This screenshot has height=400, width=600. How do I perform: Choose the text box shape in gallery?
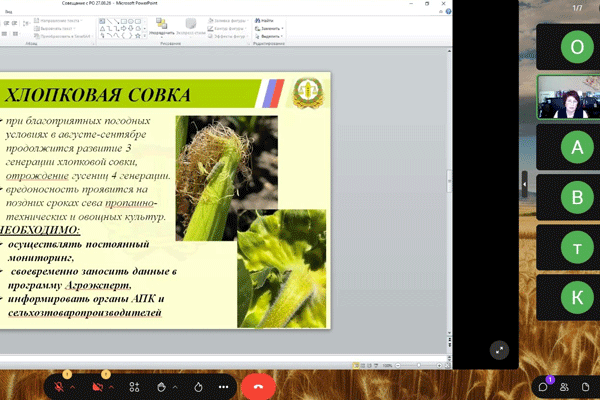click(x=102, y=21)
